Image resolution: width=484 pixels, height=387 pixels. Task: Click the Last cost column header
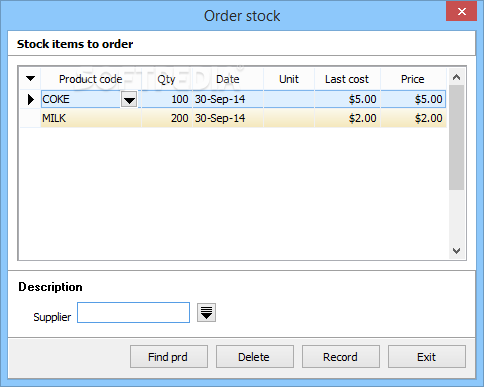[x=347, y=79]
